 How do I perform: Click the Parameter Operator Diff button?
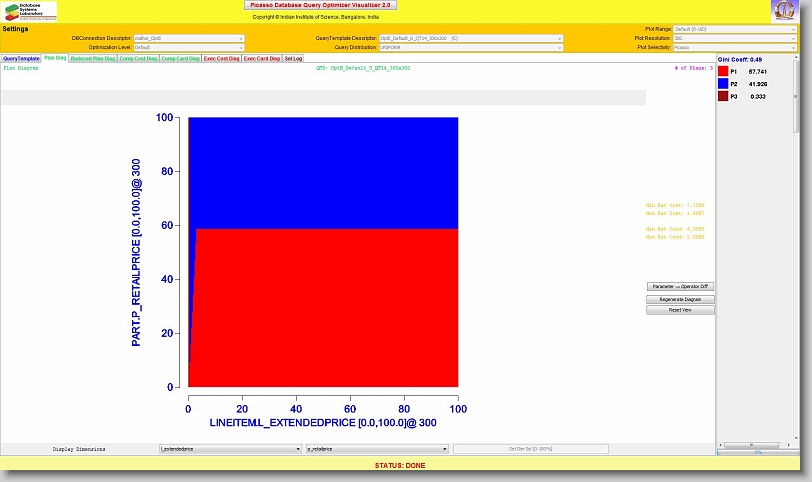pos(680,286)
